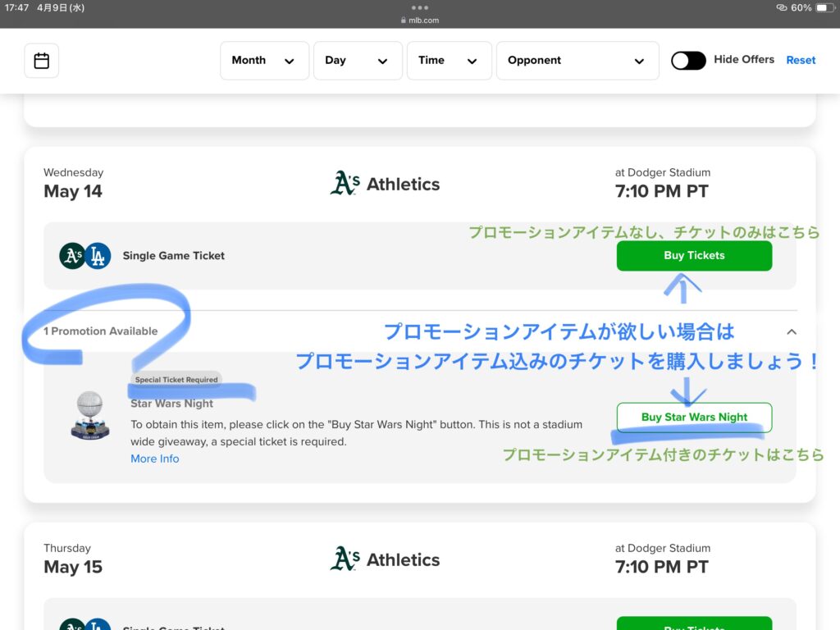Click Buy Tickets for May 14 game
840x630 pixels.
(694, 256)
